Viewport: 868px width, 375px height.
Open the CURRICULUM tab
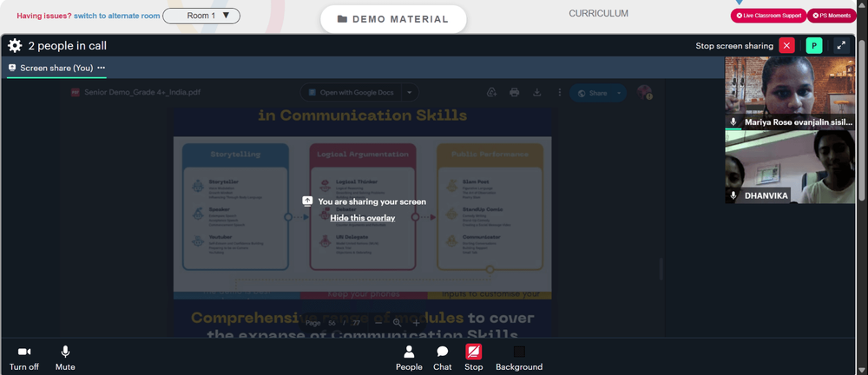(x=598, y=13)
